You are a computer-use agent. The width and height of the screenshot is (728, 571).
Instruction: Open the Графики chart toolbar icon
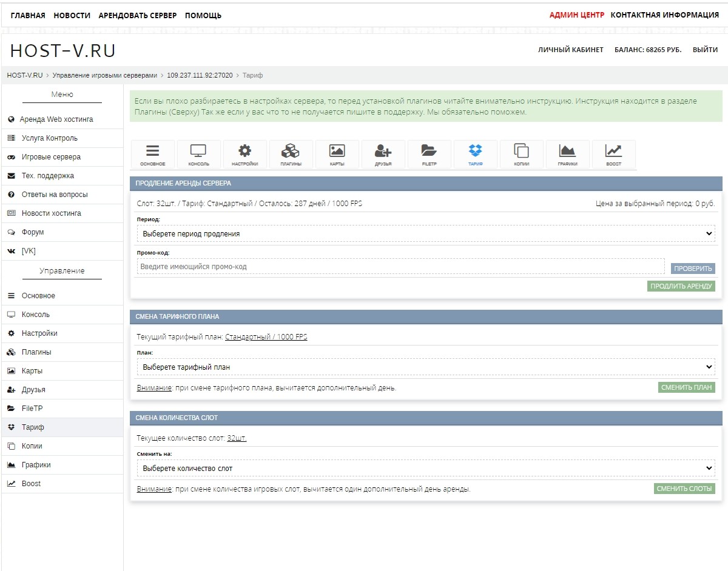(567, 155)
